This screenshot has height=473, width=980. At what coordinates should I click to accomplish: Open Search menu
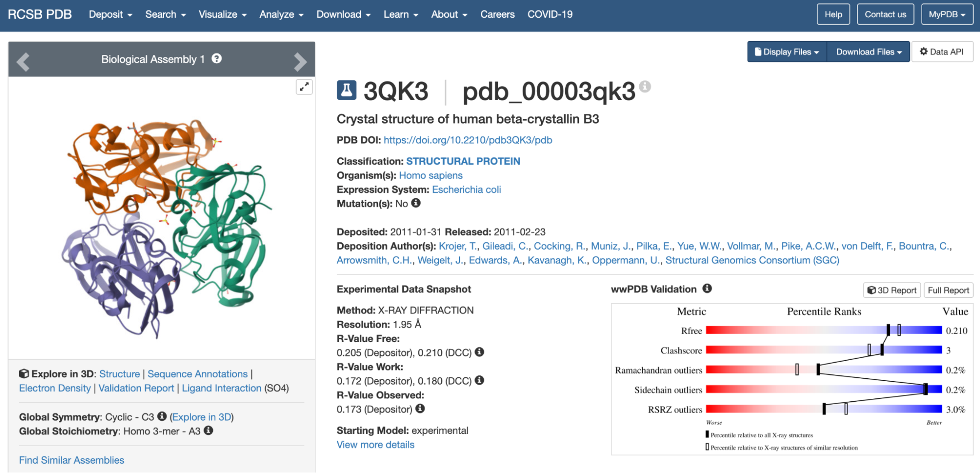click(x=166, y=15)
